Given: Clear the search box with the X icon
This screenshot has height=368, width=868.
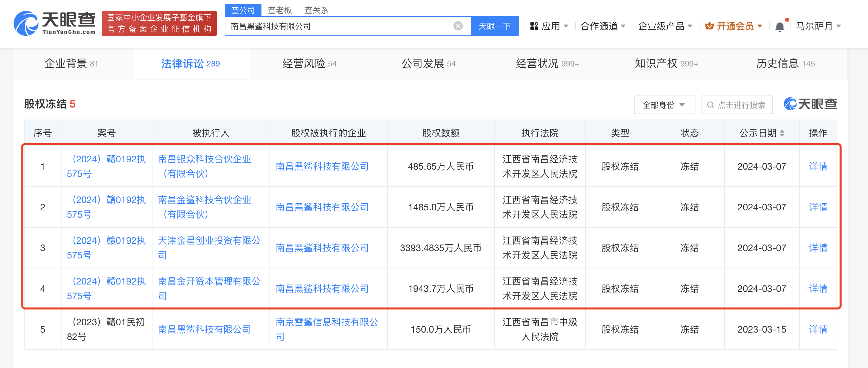Looking at the screenshot, I should [x=458, y=26].
